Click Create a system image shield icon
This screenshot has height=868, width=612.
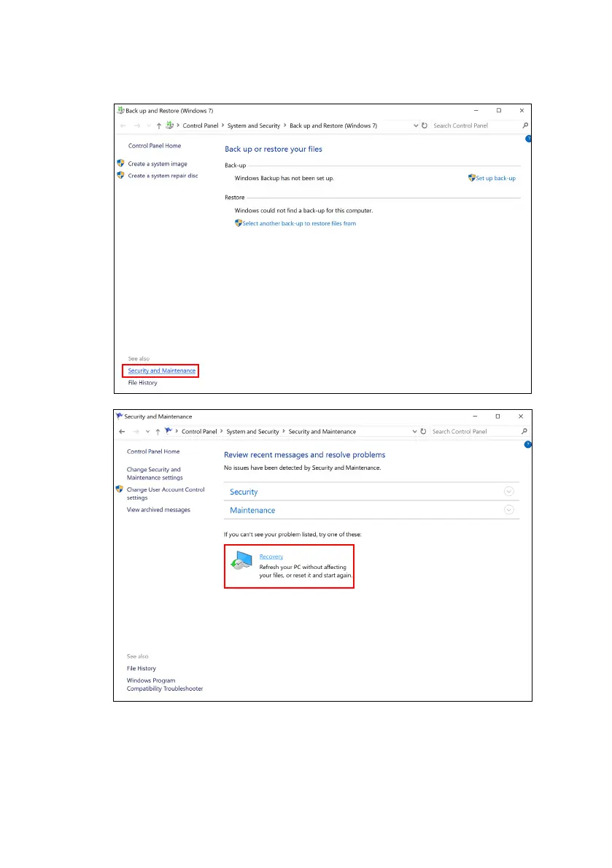point(120,163)
